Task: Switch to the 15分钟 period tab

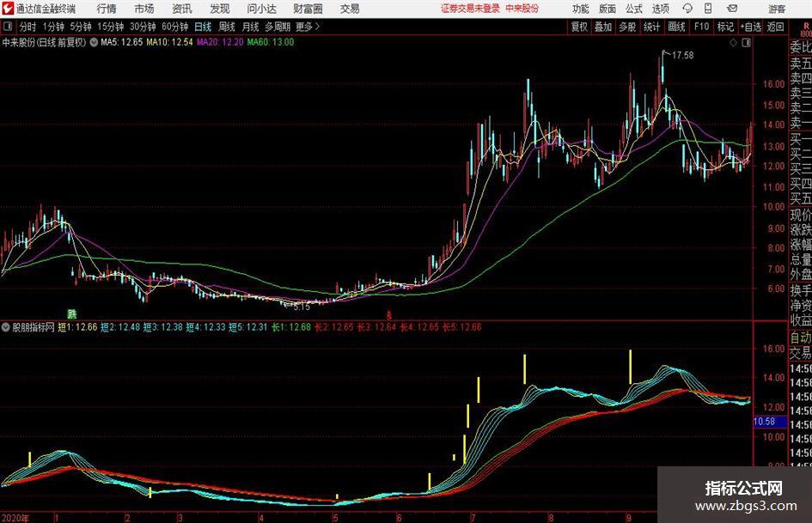Action: (110, 27)
